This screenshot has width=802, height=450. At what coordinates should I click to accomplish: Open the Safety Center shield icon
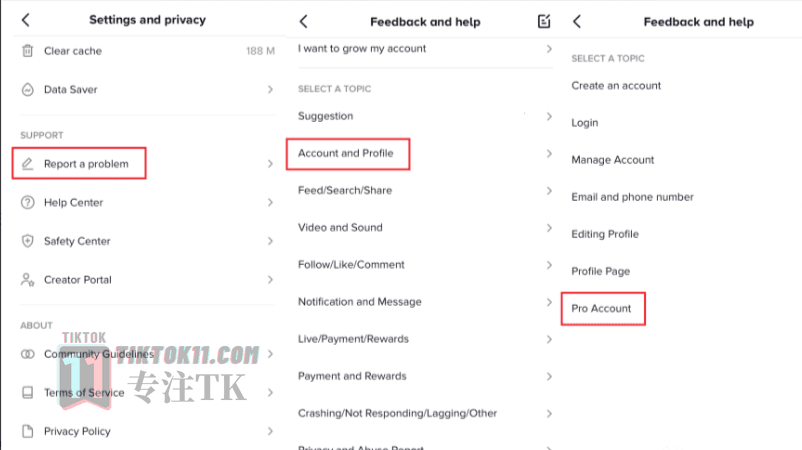[28, 241]
